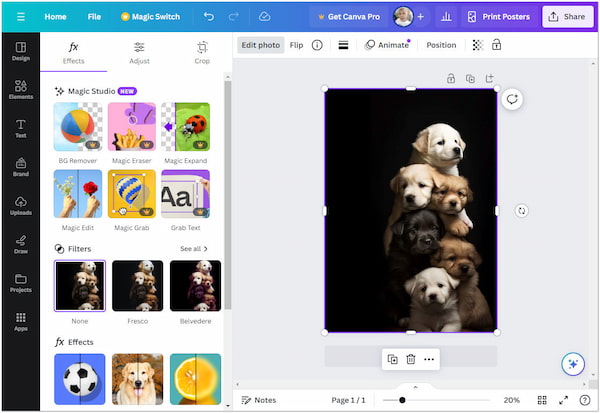Image resolution: width=600 pixels, height=413 pixels.
Task: Open the BG Remover tool
Action: [x=78, y=127]
